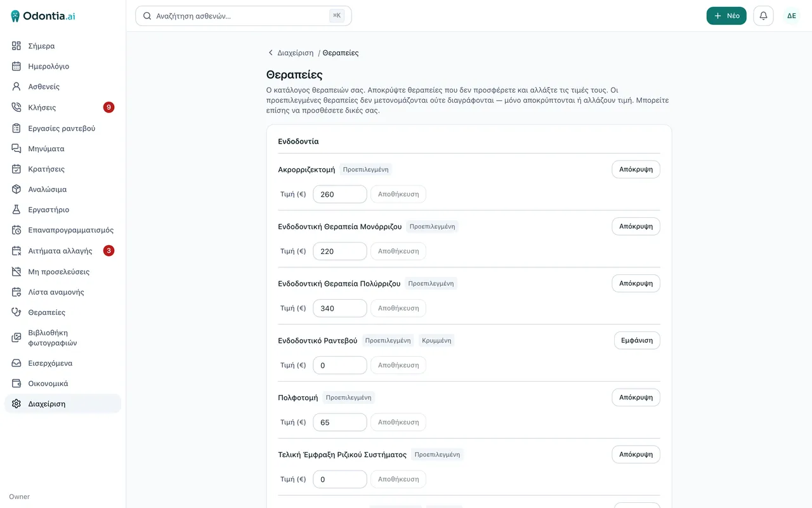Click the Νέο button
This screenshot has width=812, height=508.
click(x=726, y=16)
